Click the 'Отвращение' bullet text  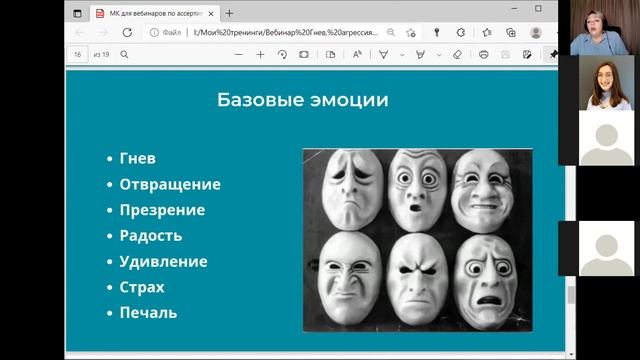[x=170, y=184]
